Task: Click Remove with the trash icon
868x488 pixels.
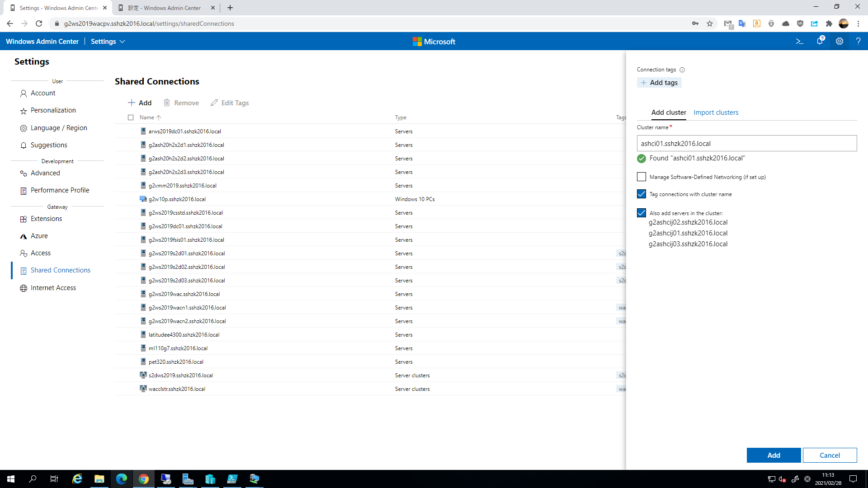Action: tap(181, 103)
